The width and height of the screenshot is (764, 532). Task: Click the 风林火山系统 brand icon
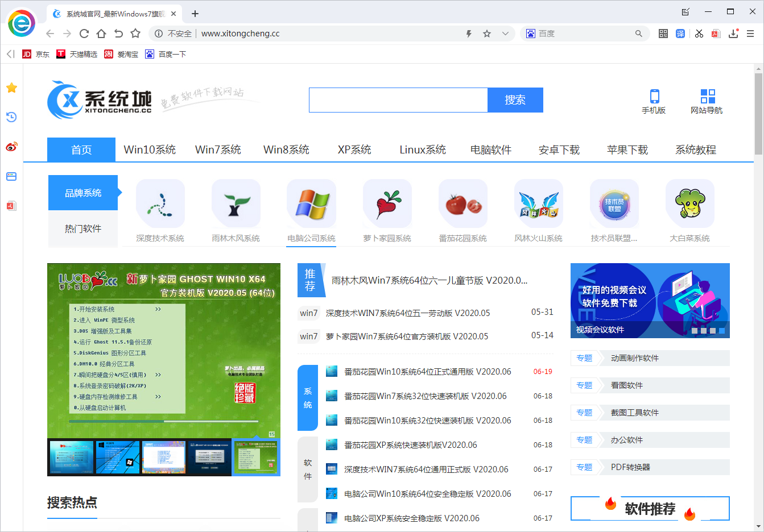tap(539, 203)
